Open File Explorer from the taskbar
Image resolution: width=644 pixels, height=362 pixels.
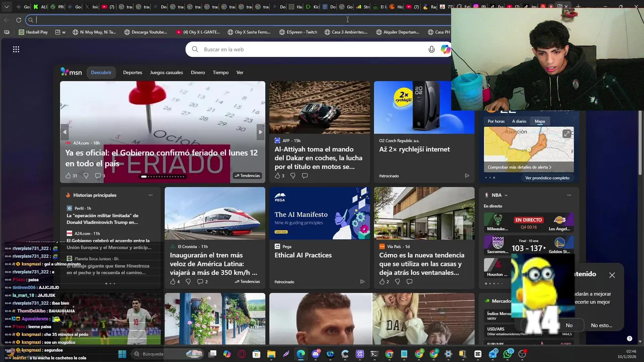click(271, 354)
